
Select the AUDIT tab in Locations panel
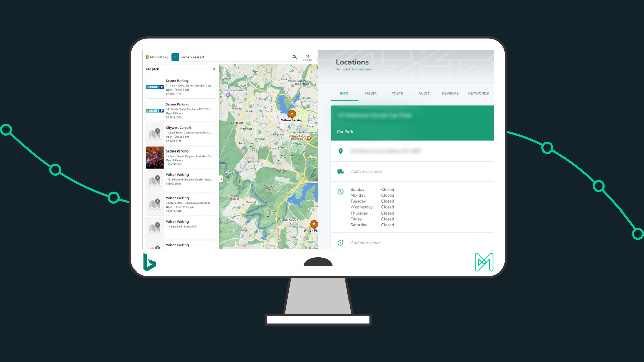click(x=423, y=93)
